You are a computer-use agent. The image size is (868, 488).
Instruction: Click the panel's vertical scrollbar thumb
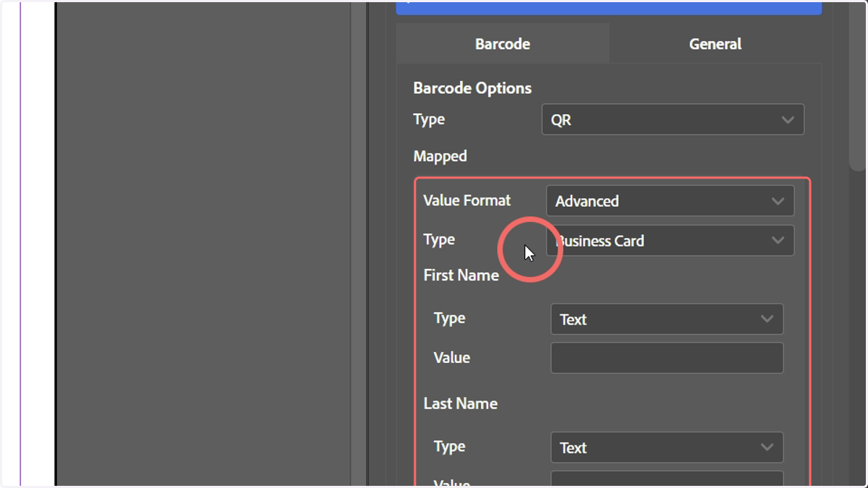(857, 85)
